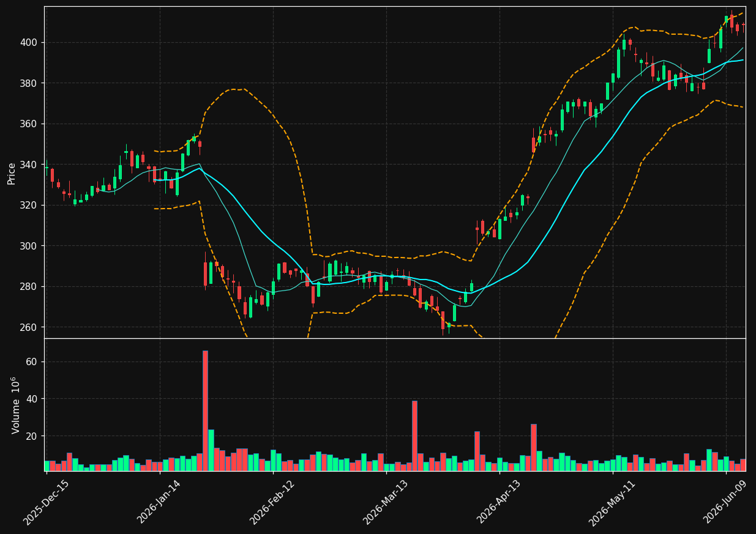Select the 2026-Jun-09 date label
Screen dimensions: 756x534
click(726, 502)
